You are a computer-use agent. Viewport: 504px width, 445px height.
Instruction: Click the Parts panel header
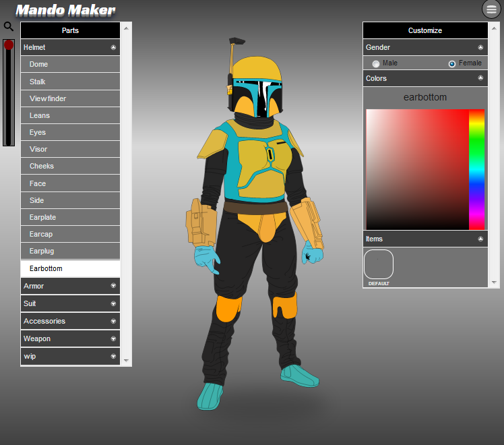[70, 30]
